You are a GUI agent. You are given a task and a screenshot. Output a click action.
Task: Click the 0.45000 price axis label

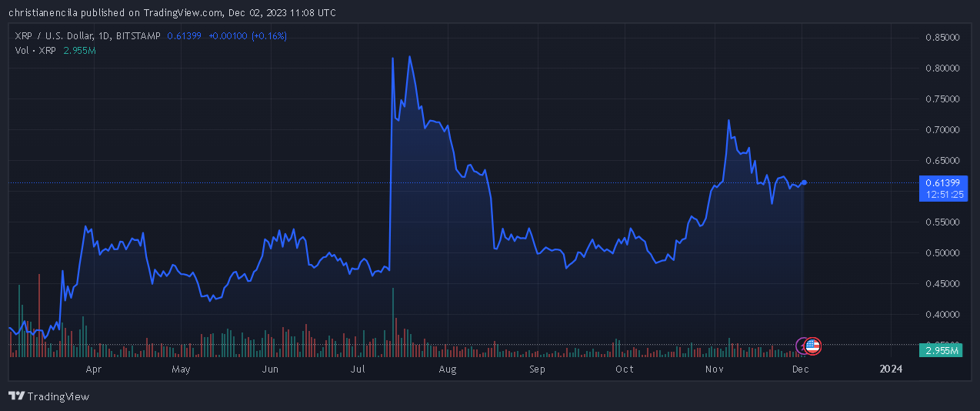click(x=942, y=283)
